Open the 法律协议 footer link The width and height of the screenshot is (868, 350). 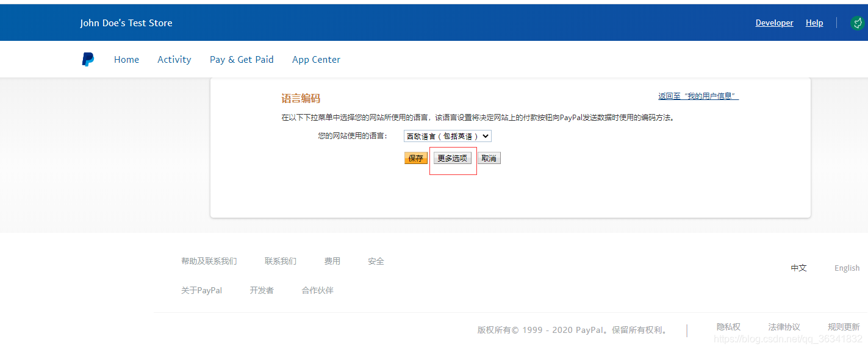click(784, 327)
